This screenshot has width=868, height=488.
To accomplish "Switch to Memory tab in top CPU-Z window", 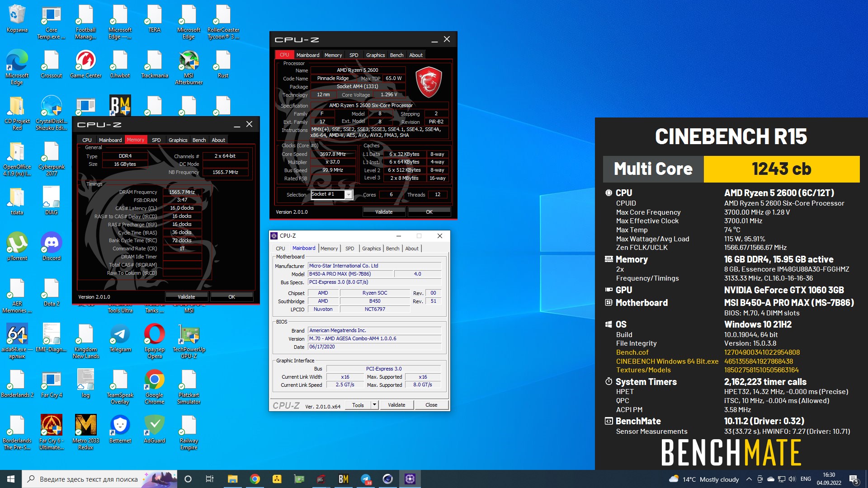I will point(333,55).
